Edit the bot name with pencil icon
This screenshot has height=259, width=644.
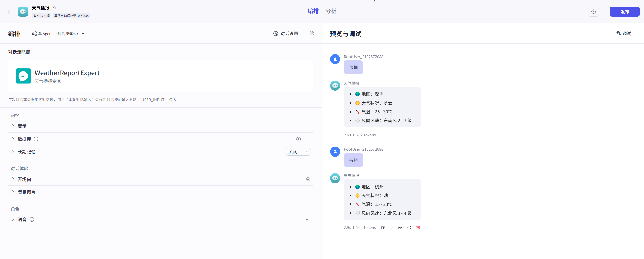(x=54, y=8)
